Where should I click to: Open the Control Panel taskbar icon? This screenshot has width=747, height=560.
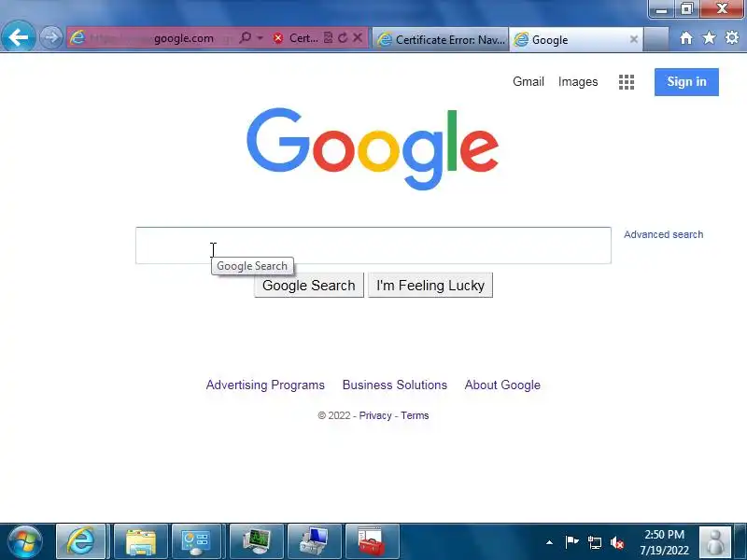pyautogui.click(x=196, y=541)
